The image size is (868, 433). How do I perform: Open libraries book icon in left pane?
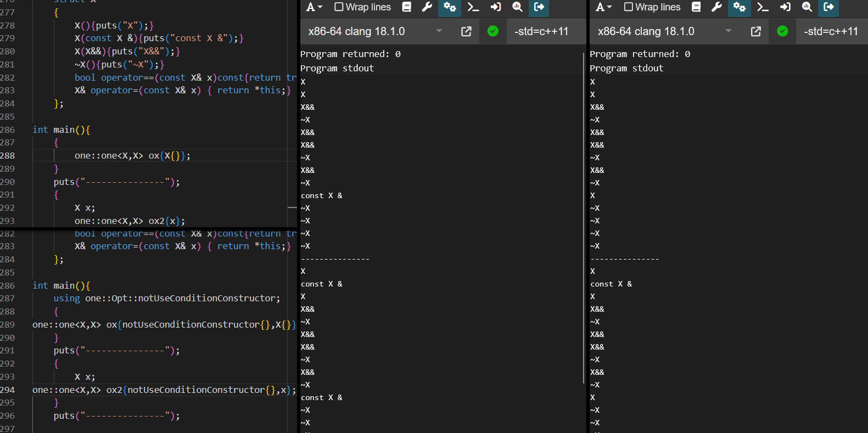(x=407, y=7)
